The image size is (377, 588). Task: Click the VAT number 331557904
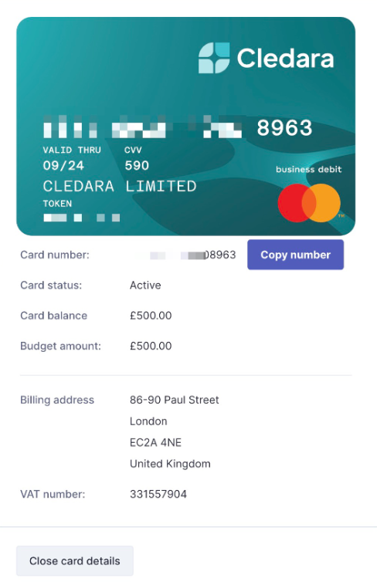tap(158, 494)
